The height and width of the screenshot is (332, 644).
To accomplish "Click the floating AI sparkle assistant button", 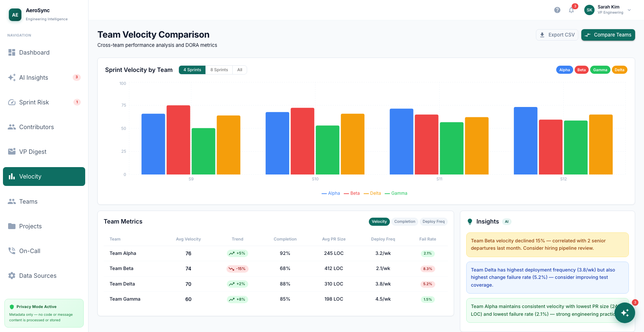I will click(x=625, y=313).
